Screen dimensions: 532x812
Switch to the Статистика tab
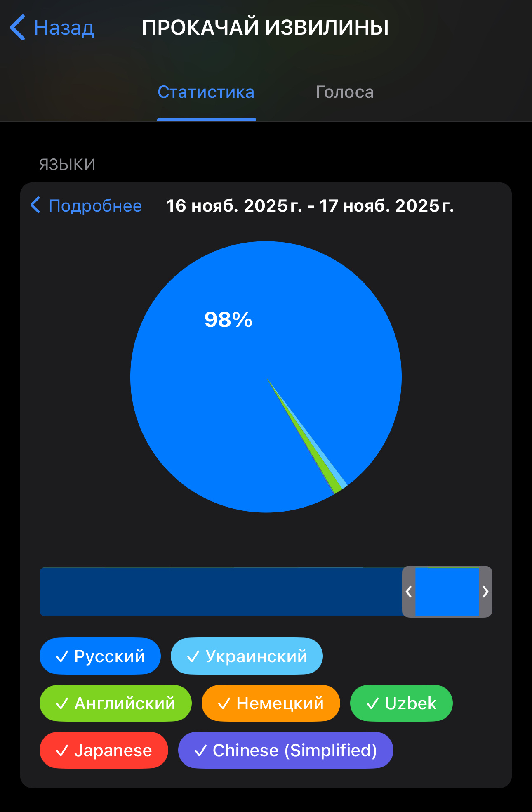click(206, 92)
